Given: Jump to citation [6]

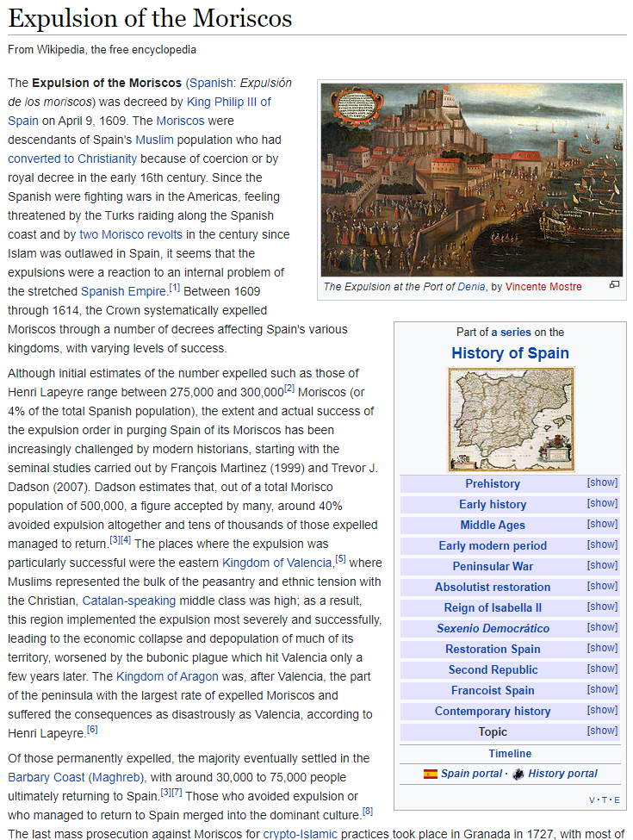Looking at the screenshot, I should [92, 730].
